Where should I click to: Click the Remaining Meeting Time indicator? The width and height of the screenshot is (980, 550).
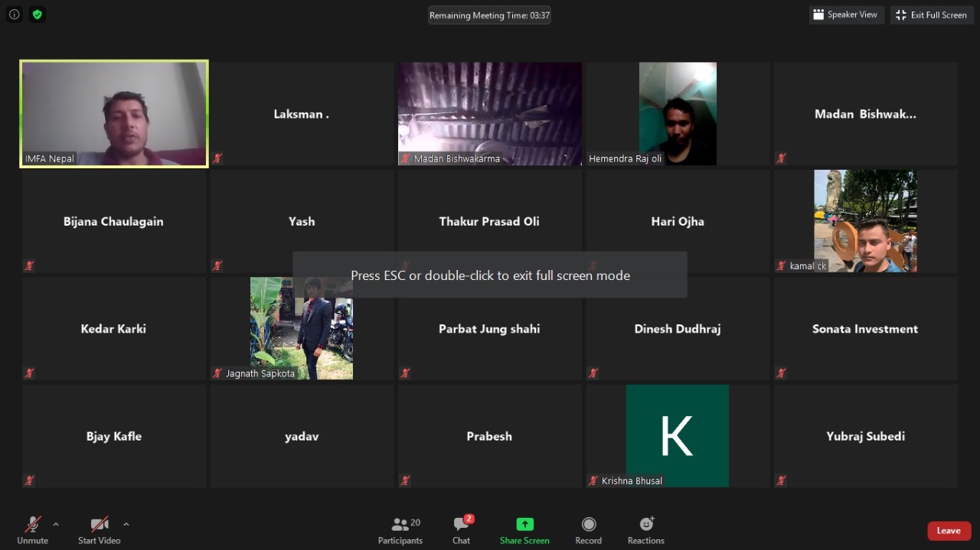coord(489,15)
